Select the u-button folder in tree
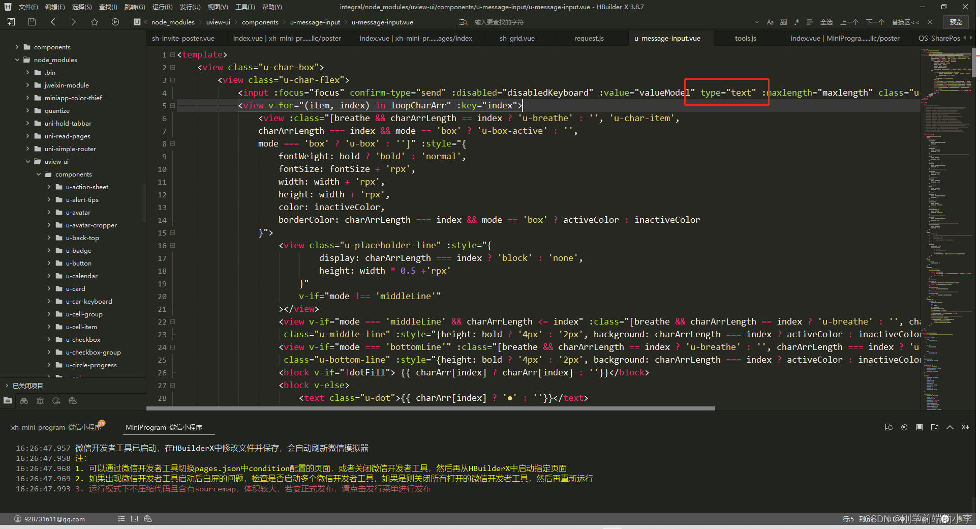This screenshot has height=529, width=980. coord(78,263)
